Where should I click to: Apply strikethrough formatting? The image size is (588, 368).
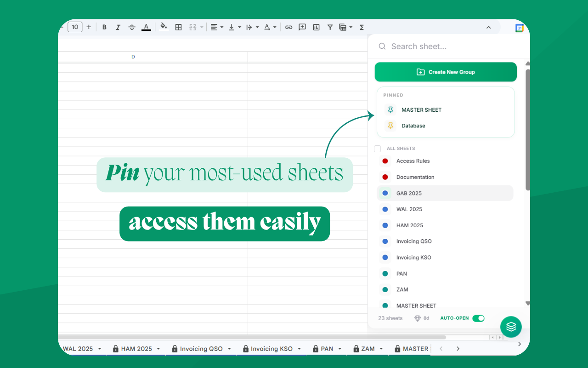coord(132,27)
